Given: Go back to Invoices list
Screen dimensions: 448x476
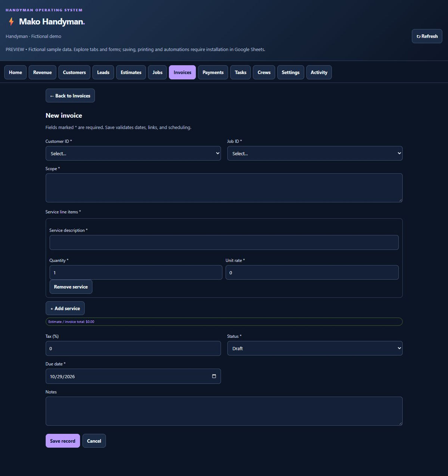Looking at the screenshot, I should (70, 96).
